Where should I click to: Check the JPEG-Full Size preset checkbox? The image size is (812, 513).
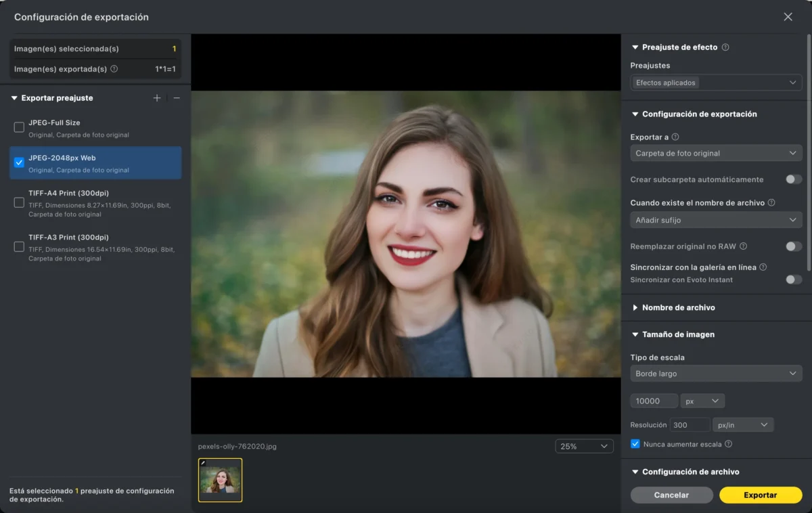19,127
